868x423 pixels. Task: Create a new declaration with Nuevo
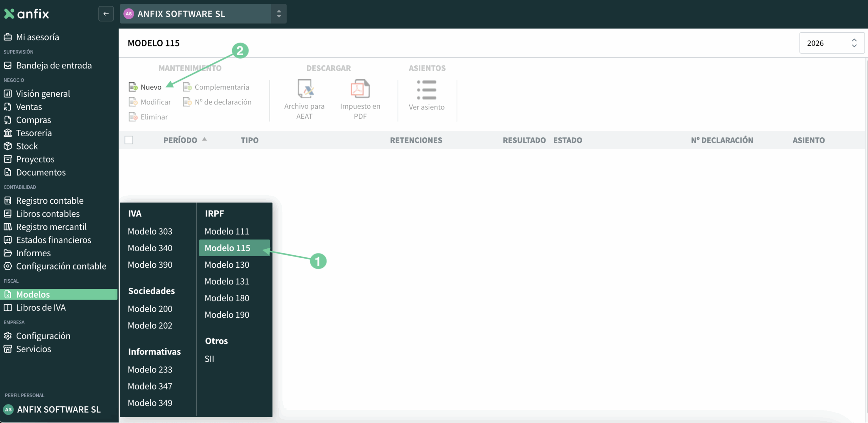pyautogui.click(x=145, y=87)
